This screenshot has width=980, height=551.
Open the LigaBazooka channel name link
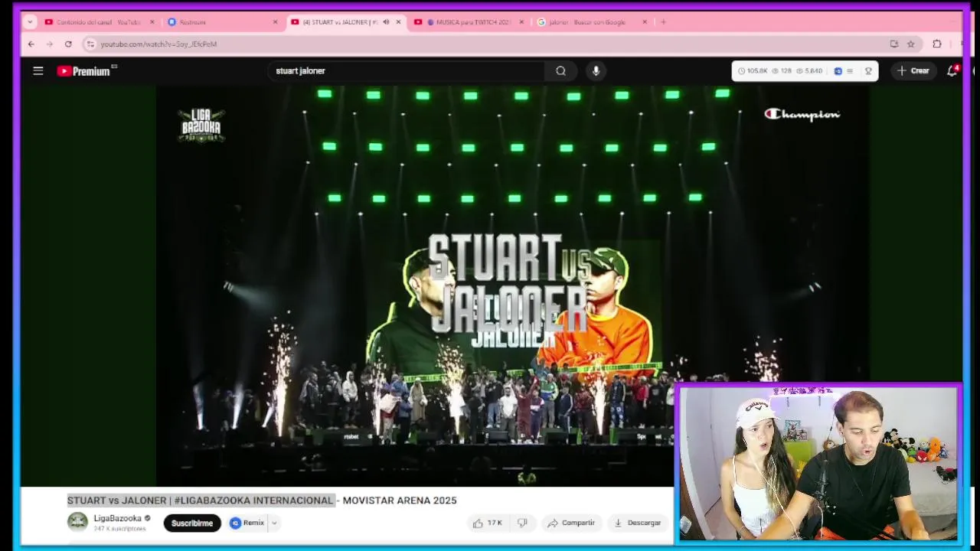coord(117,518)
